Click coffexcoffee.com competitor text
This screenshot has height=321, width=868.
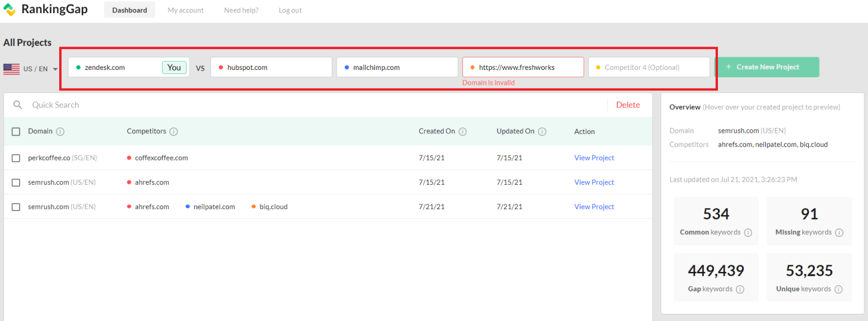[161, 158]
